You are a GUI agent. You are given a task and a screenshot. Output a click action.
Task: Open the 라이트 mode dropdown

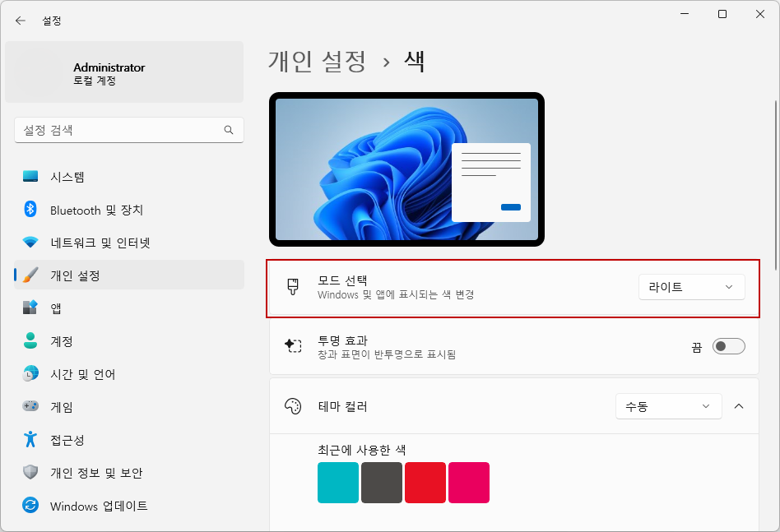pyautogui.click(x=691, y=287)
